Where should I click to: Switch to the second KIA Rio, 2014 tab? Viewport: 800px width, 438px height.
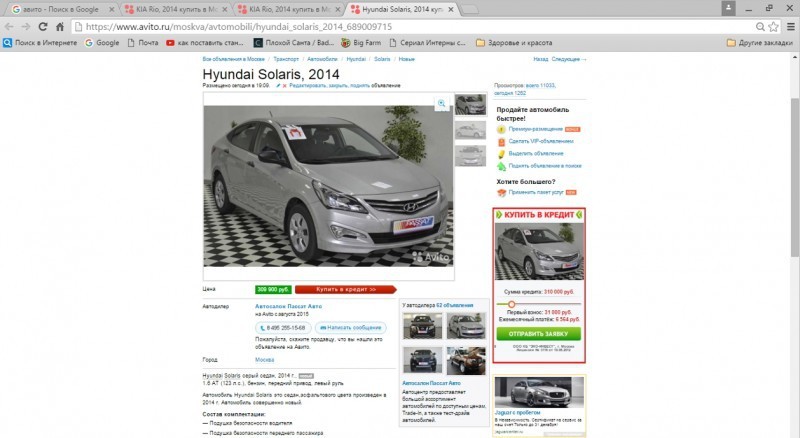tap(289, 9)
